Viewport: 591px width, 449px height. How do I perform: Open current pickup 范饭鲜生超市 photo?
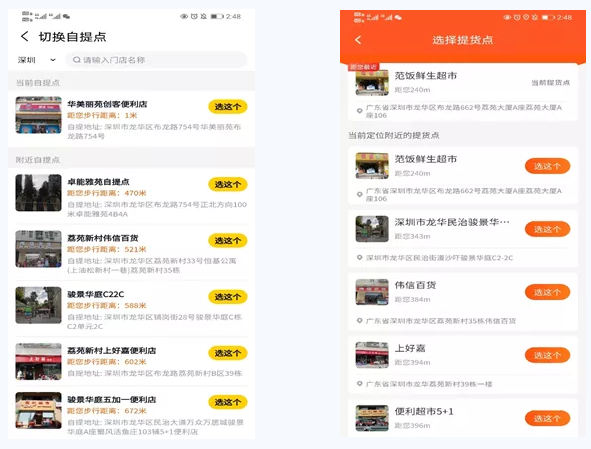[x=372, y=83]
